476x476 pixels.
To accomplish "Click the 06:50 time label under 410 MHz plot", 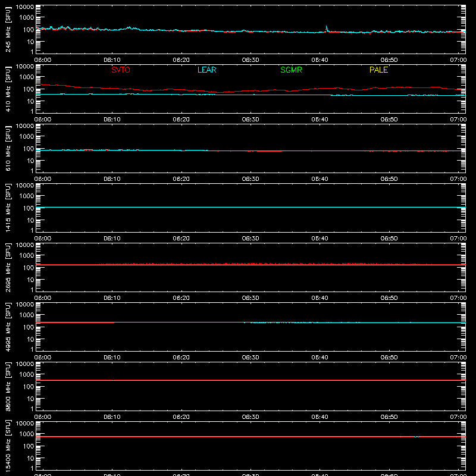I will coord(389,120).
